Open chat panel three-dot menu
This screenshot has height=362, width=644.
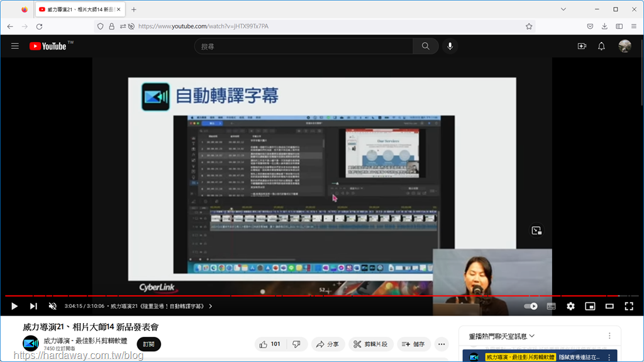[609, 336]
